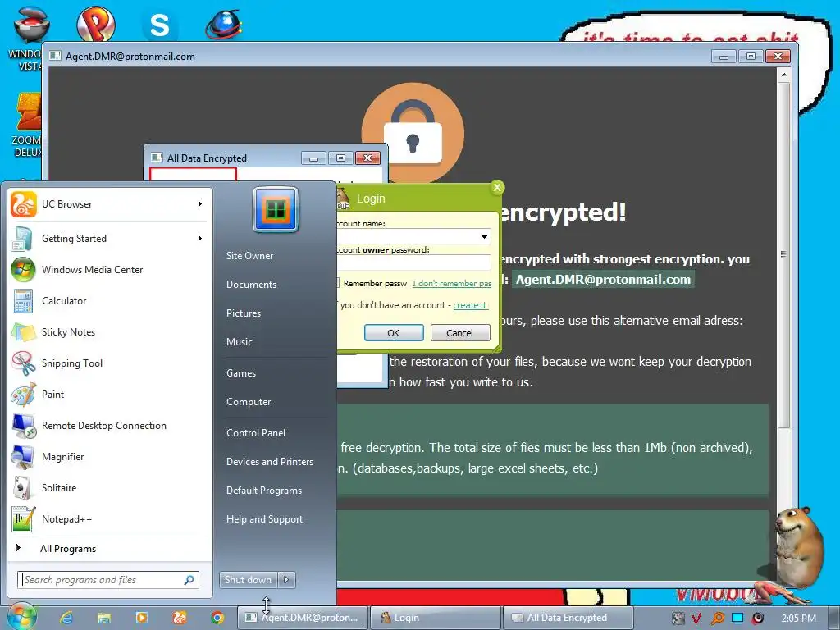This screenshot has height=630, width=840.
Task: Open Games from Start menu
Action: point(241,373)
